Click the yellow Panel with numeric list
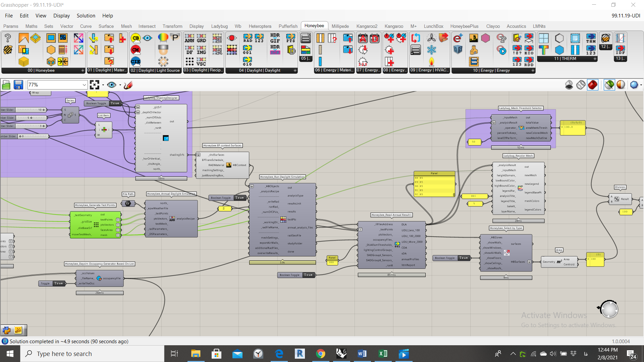The height and width of the screenshot is (362, 644). 434,184
